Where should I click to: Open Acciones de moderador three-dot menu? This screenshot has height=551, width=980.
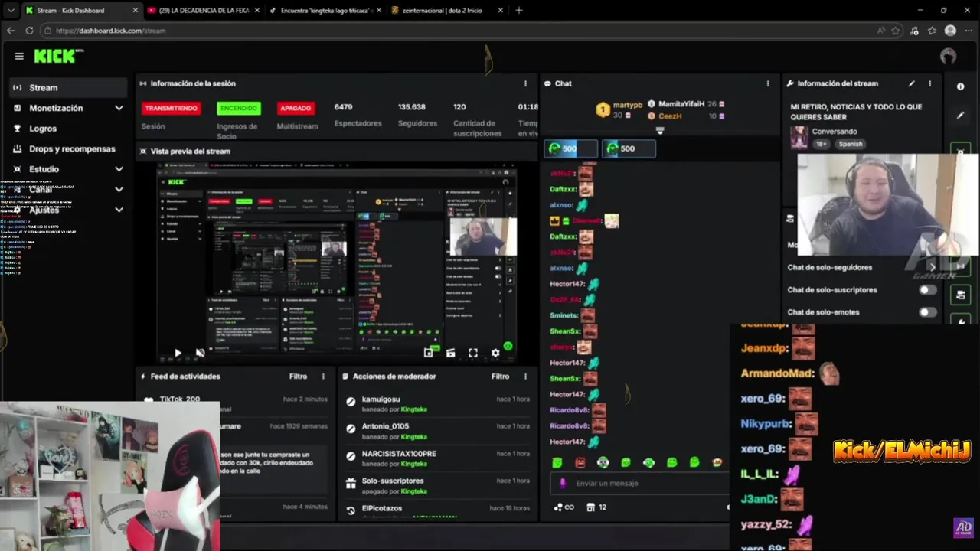coord(525,377)
